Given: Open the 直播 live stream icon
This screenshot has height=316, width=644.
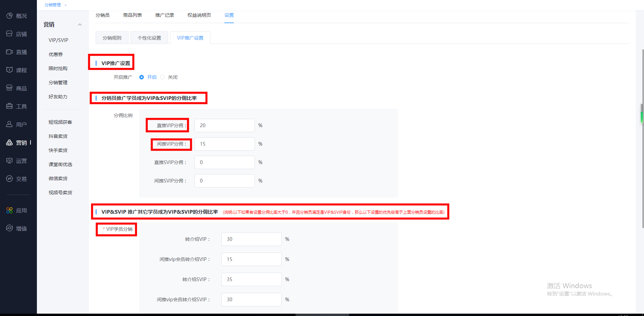Looking at the screenshot, I should (9, 52).
